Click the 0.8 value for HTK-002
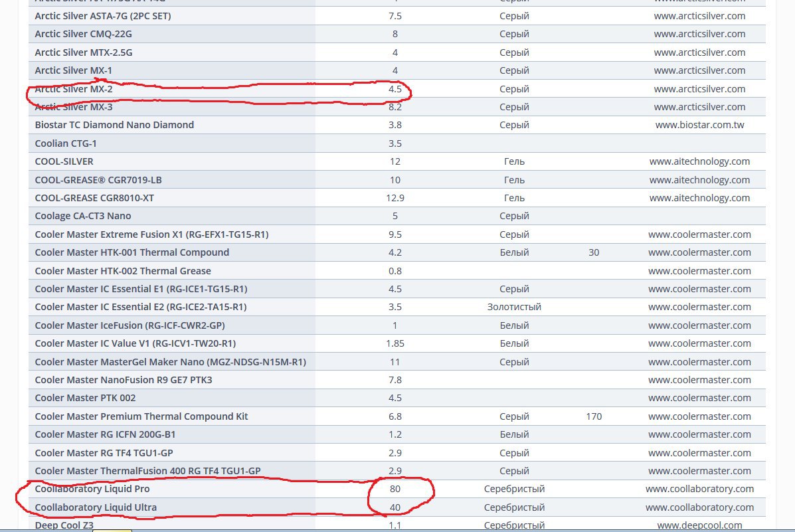Viewport: 795px width, 532px height. point(395,271)
